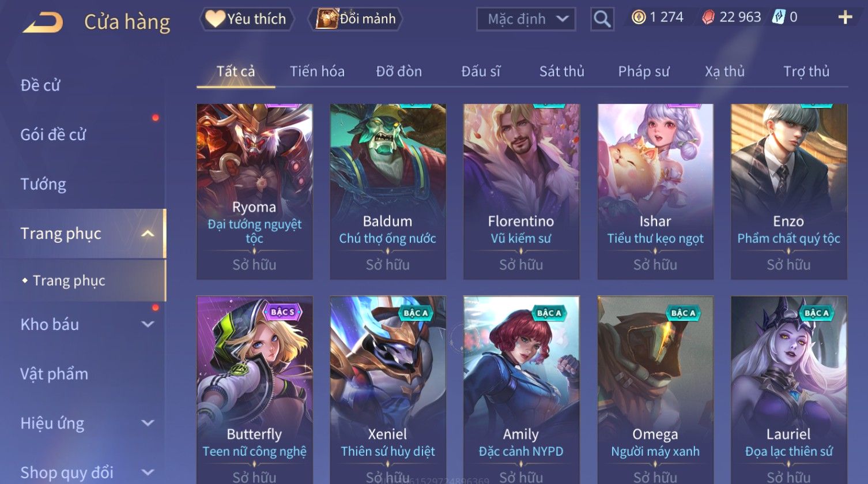The height and width of the screenshot is (484, 868).
Task: Open the Mặc định sort dropdown
Action: pyautogui.click(x=526, y=19)
